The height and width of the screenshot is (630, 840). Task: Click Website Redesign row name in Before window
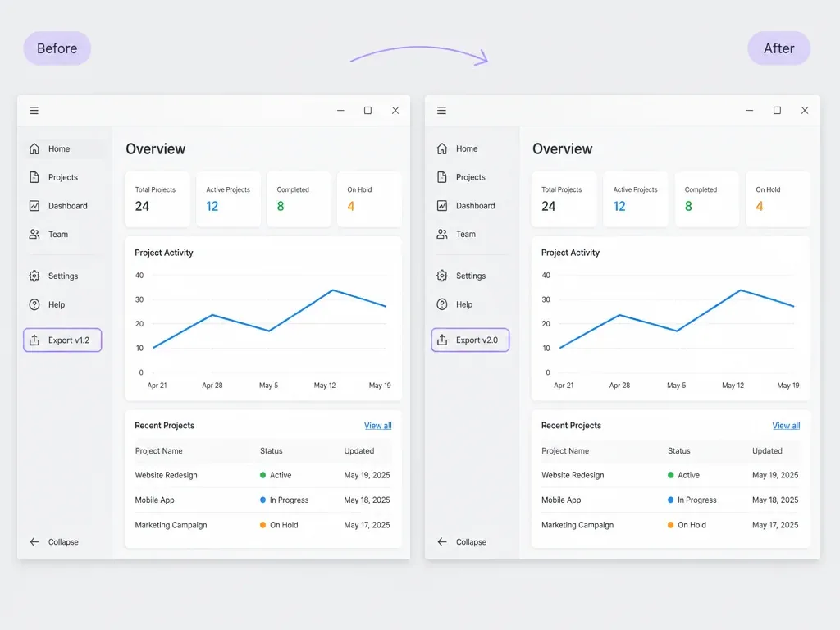(x=166, y=475)
